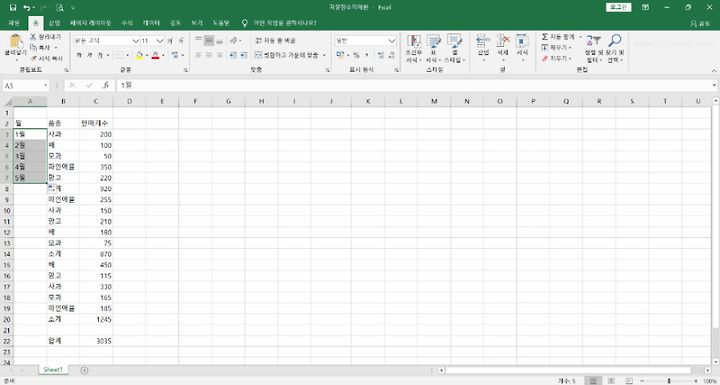The height and width of the screenshot is (385, 720).
Task: Open 지우기 clear dropdown
Action: 557,58
